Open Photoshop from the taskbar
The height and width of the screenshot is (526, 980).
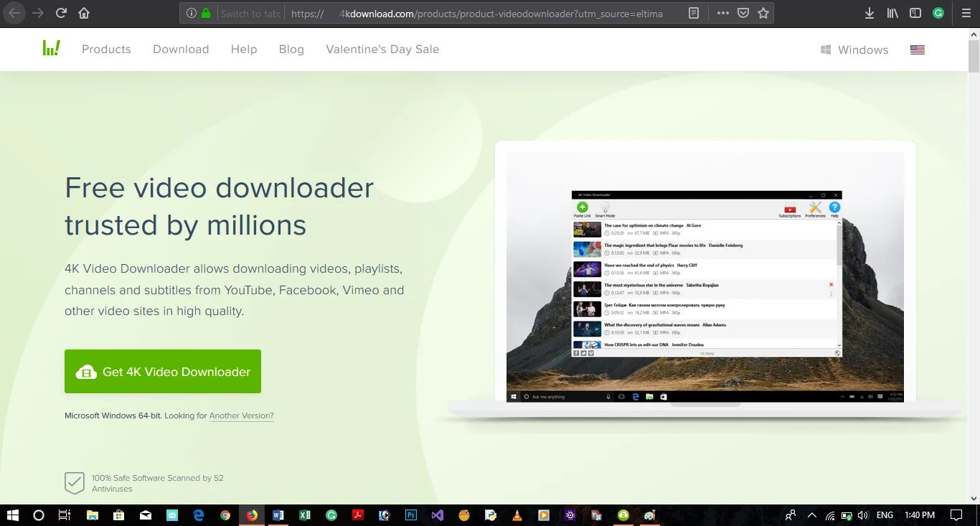point(411,515)
